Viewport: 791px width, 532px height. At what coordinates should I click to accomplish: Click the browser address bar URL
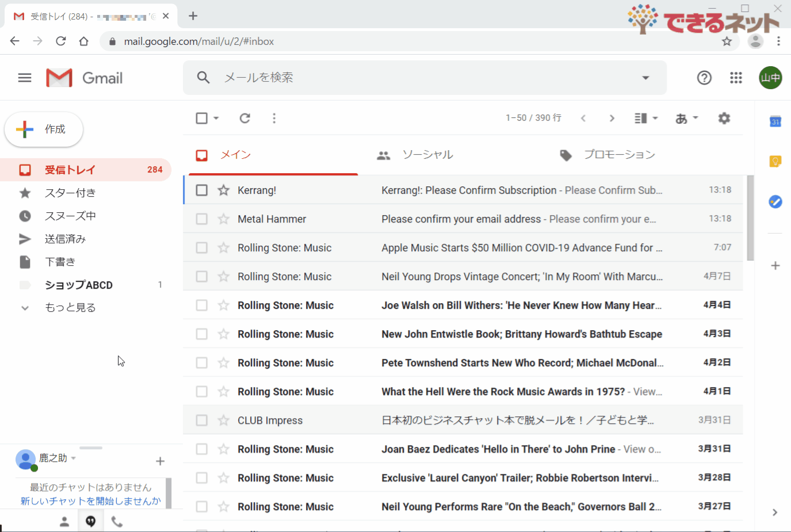tap(199, 41)
